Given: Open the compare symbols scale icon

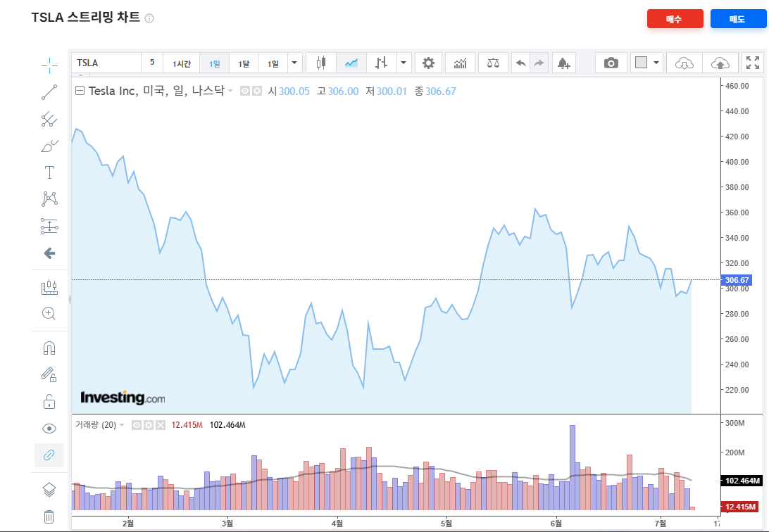Looking at the screenshot, I should click(493, 63).
